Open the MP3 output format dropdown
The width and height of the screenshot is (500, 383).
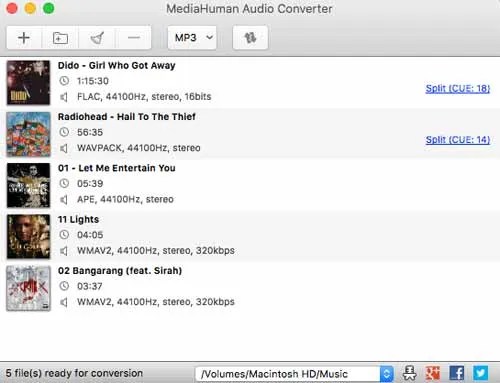click(192, 38)
